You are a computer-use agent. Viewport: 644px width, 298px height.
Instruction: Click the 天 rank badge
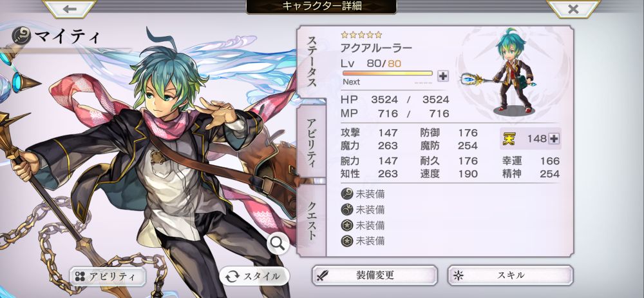pyautogui.click(x=509, y=139)
